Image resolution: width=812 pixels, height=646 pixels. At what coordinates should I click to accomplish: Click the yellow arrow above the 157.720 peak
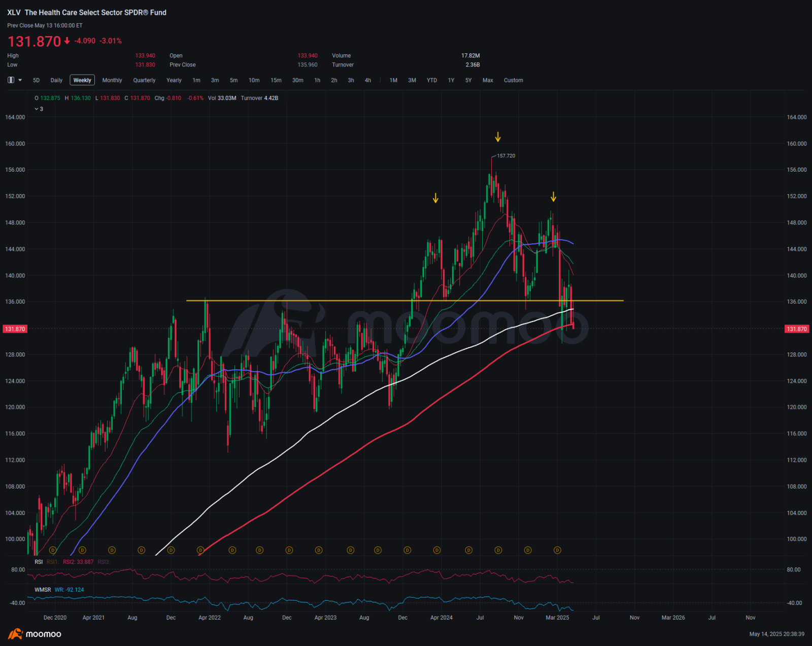498,137
